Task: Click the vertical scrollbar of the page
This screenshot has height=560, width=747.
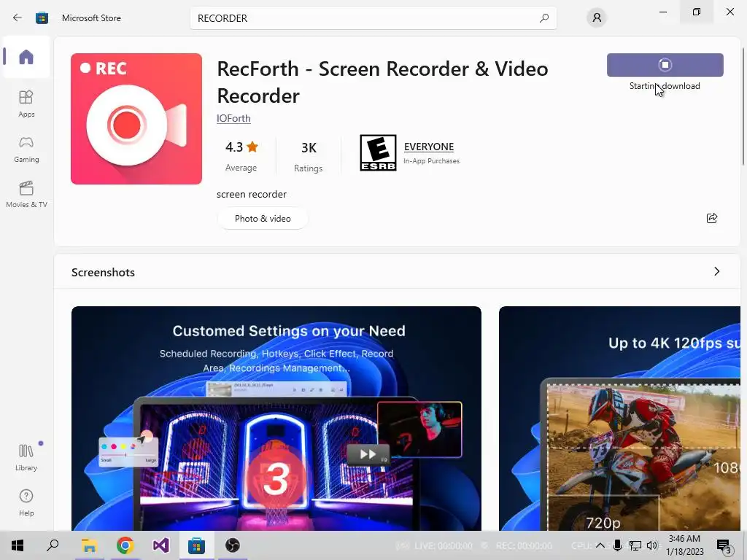Action: point(743,106)
